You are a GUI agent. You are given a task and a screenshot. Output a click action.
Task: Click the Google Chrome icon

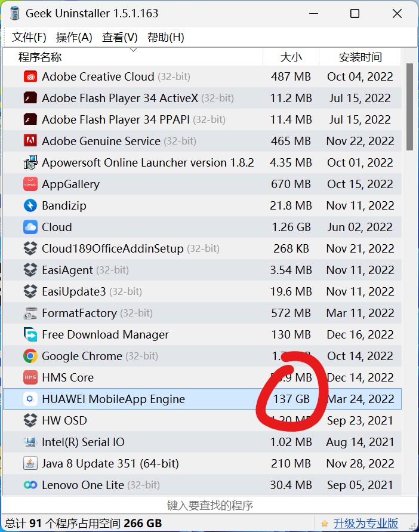[30, 356]
